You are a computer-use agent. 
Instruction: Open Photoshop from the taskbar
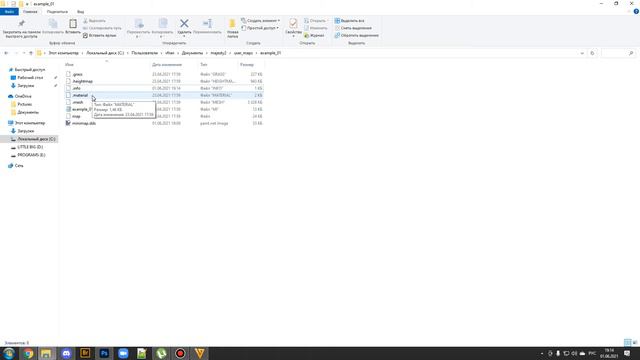pyautogui.click(x=104, y=353)
